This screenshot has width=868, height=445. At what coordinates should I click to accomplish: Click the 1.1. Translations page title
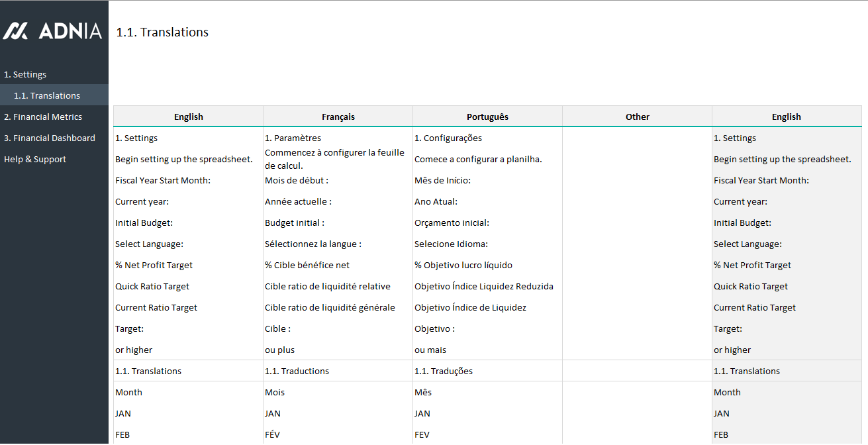162,32
